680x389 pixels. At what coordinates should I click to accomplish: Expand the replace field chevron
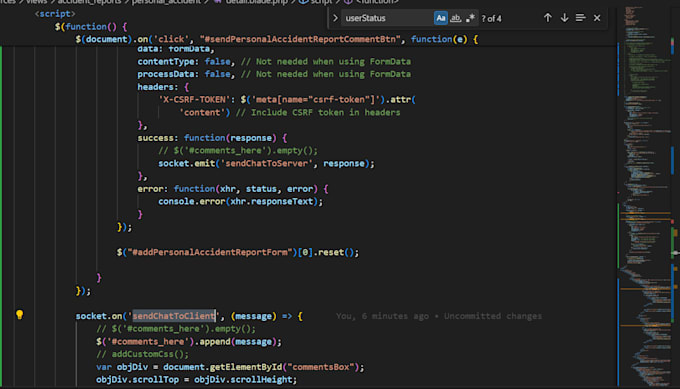[335, 18]
